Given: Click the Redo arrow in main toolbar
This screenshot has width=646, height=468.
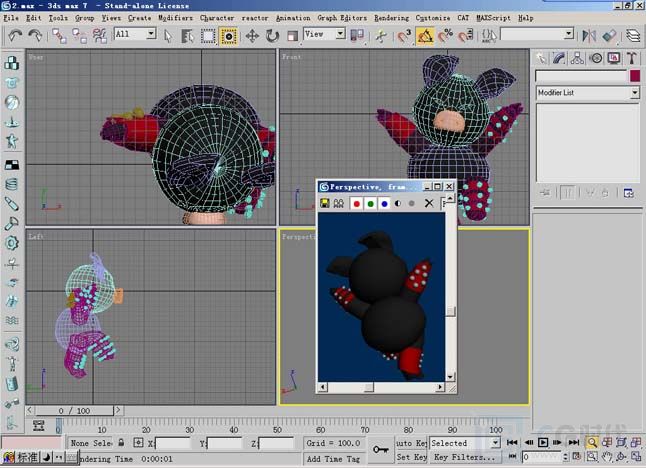Looking at the screenshot, I should [35, 35].
